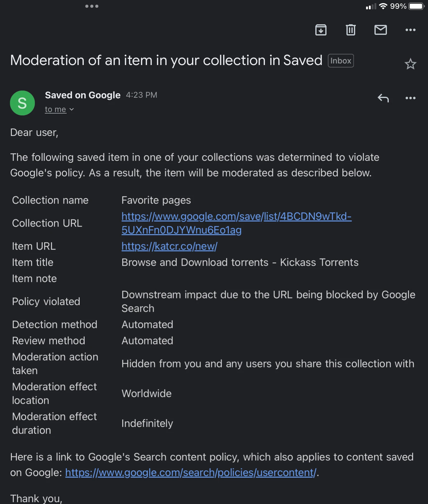The image size is (428, 504).
Task: Open the top toolbar more options menu
Action: click(x=410, y=30)
